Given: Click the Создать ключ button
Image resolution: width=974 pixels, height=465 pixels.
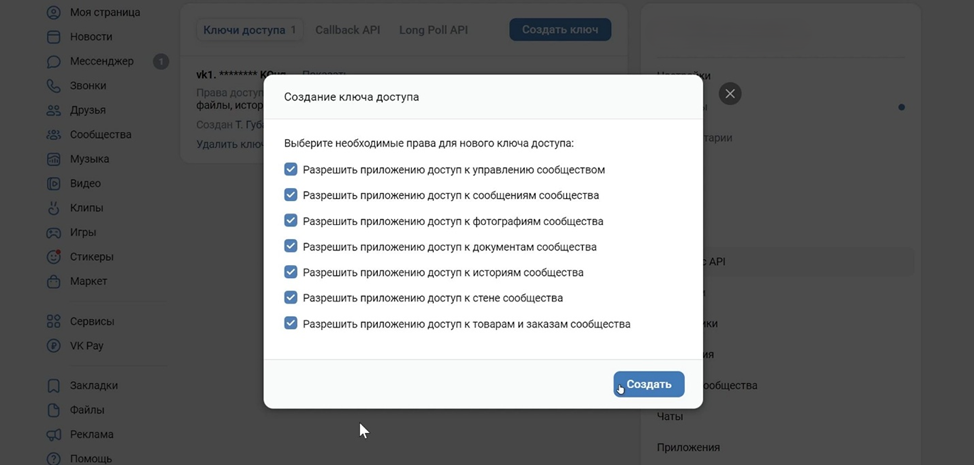Looking at the screenshot, I should click(560, 30).
